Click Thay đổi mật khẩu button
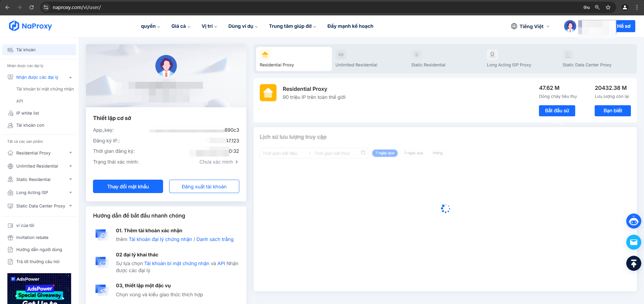The image size is (644, 304). [128, 186]
